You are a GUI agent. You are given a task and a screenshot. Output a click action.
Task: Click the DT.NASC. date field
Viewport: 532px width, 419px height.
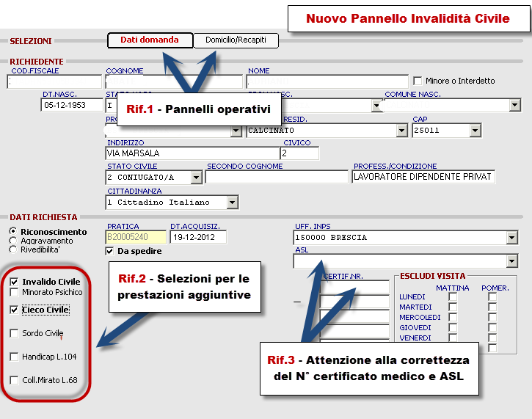pyautogui.click(x=72, y=105)
